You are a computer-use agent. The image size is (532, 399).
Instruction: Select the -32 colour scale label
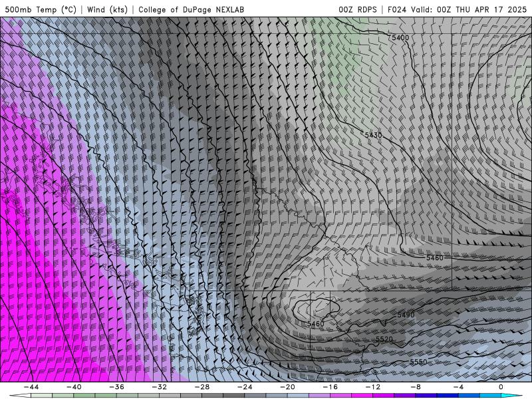[x=159, y=387]
